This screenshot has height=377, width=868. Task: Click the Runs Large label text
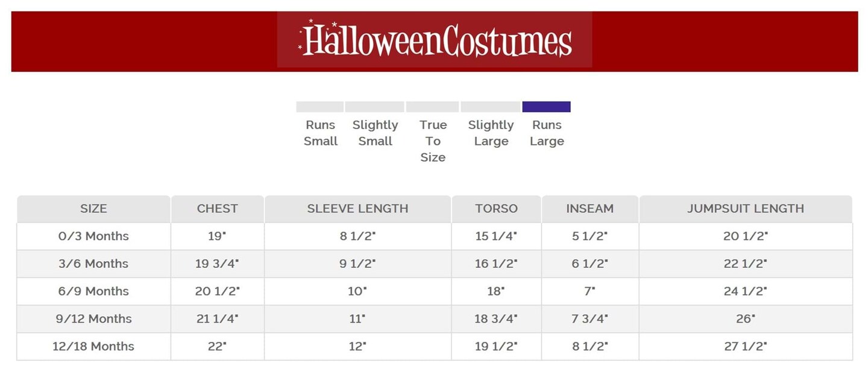(547, 133)
